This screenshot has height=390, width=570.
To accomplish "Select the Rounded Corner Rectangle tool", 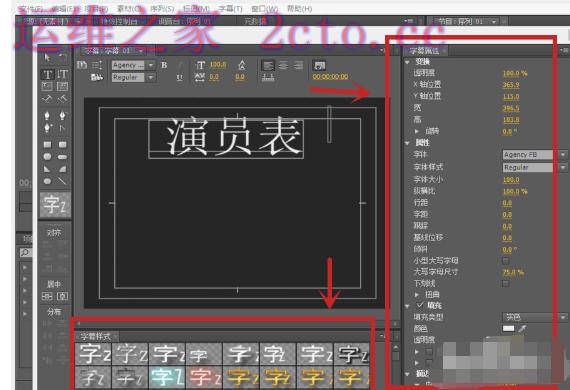I will click(x=63, y=145).
